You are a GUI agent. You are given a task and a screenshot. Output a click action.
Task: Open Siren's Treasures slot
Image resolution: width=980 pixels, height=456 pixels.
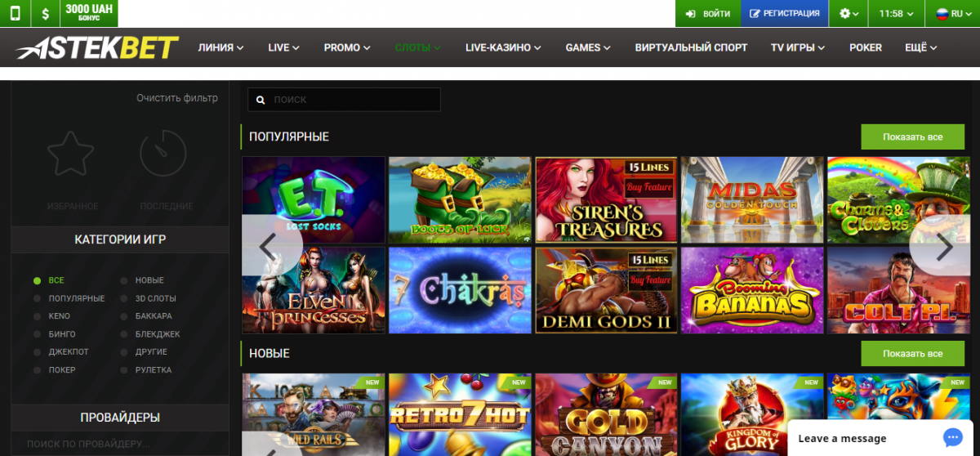pyautogui.click(x=606, y=199)
